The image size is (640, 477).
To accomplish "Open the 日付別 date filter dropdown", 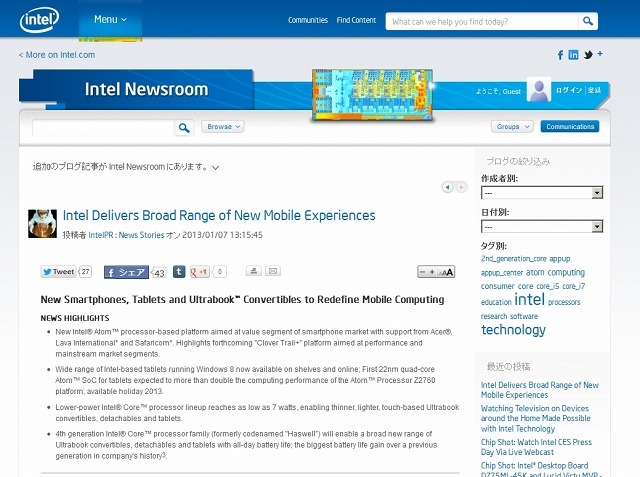I will tap(542, 226).
